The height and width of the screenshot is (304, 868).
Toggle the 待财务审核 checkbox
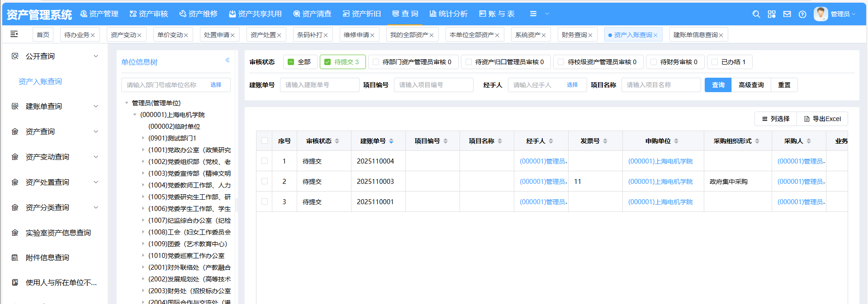click(654, 62)
